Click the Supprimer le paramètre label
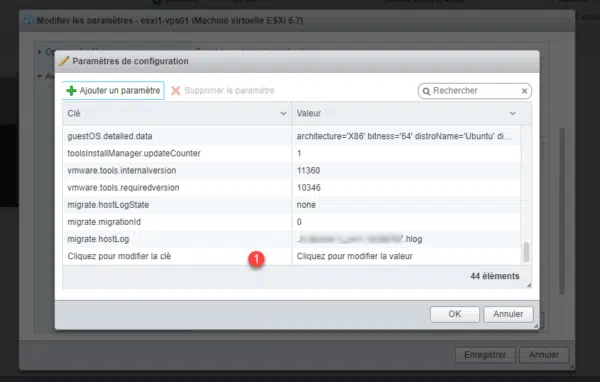This screenshot has height=382, width=600. click(230, 91)
